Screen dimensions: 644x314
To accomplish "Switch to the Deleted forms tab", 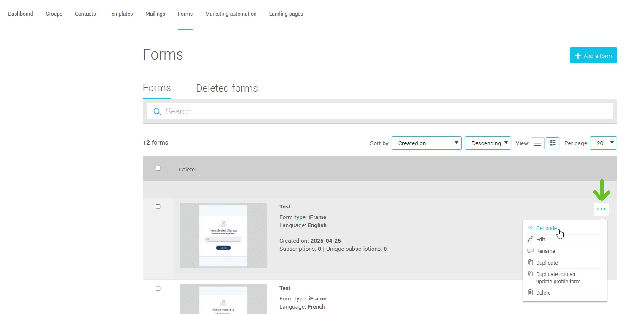I will click(227, 88).
